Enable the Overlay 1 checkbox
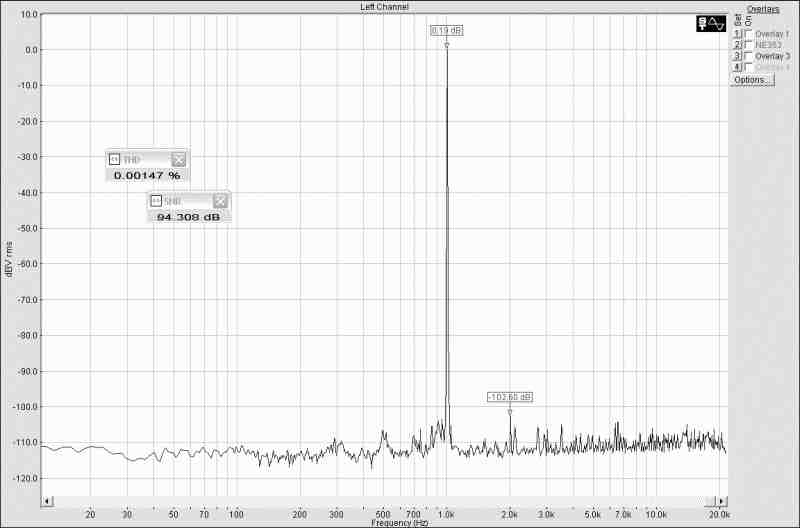800x528 pixels. click(748, 34)
